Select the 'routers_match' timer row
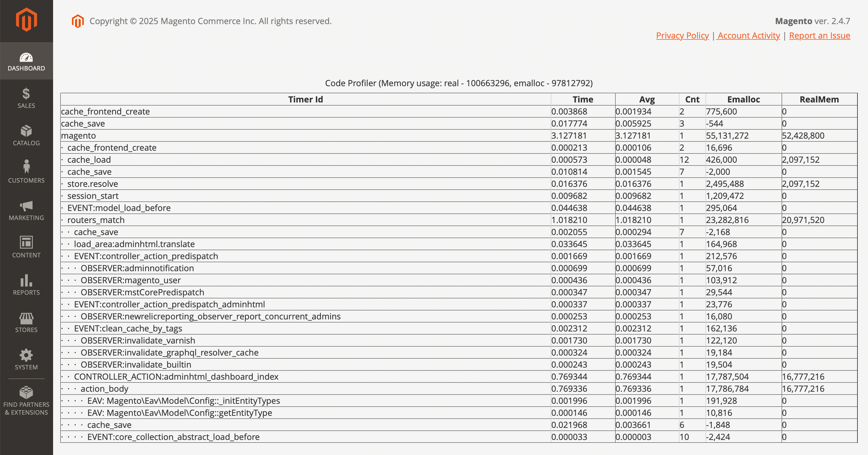This screenshot has height=455, width=868. tap(459, 220)
